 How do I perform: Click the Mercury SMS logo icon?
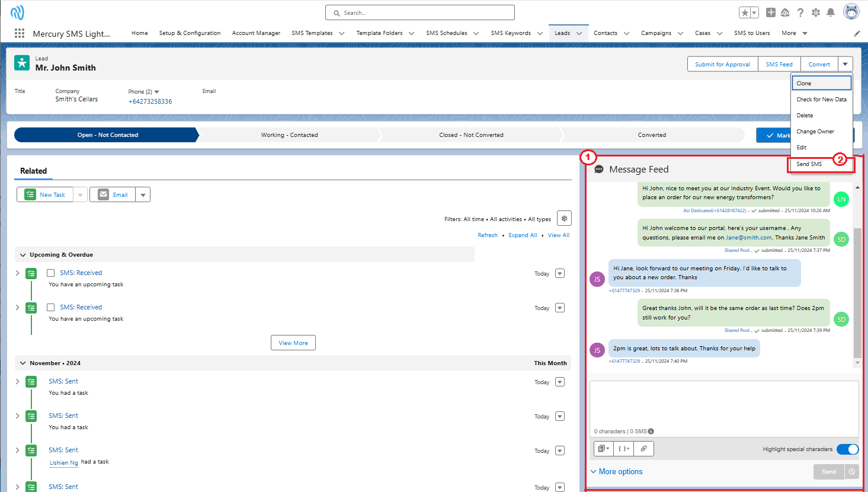tap(17, 12)
